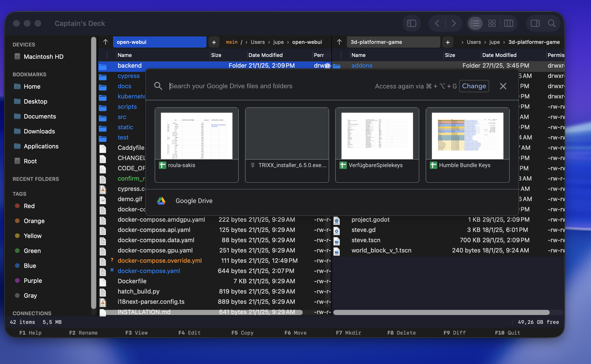591x364 pixels.
Task: Click the forward navigation arrow
Action: click(x=454, y=23)
